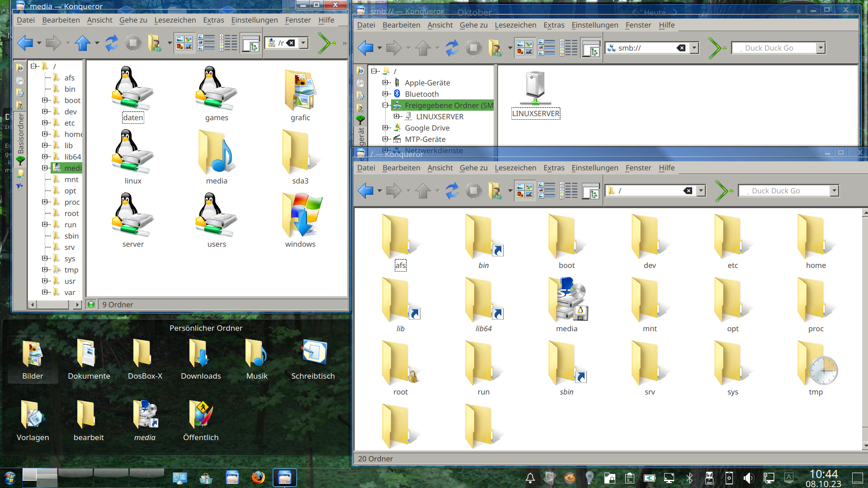
Task: Open the Hilfe menu in the root Konqueror window
Action: coord(666,168)
